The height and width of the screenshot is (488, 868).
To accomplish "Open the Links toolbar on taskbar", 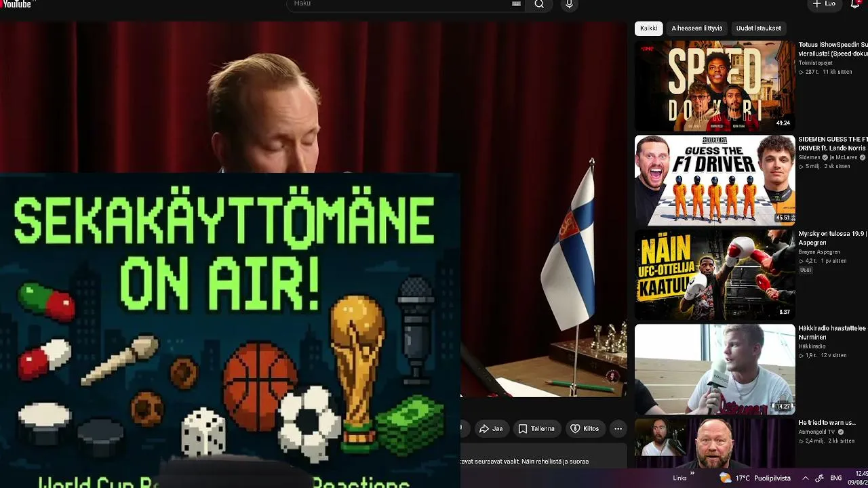I will [679, 478].
